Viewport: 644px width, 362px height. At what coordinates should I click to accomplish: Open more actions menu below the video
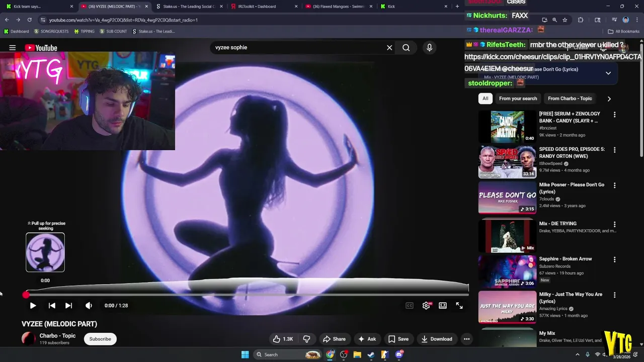click(x=466, y=339)
